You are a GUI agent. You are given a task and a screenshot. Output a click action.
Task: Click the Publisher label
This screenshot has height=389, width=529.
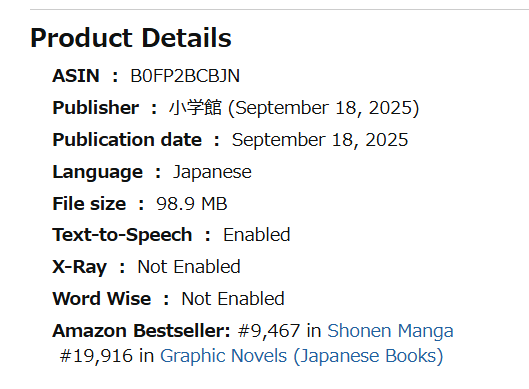(x=96, y=108)
